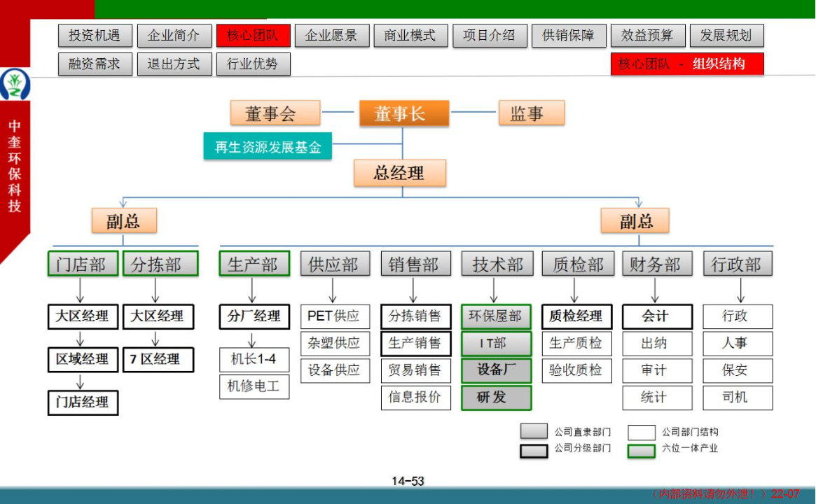Click the red 核心团队 - 组织结构 label
This screenshot has height=504, width=816.
pyautogui.click(x=687, y=64)
